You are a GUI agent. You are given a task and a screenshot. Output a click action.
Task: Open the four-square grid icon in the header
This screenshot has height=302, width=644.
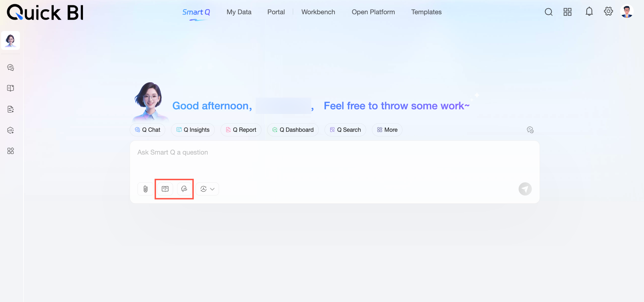pos(567,12)
